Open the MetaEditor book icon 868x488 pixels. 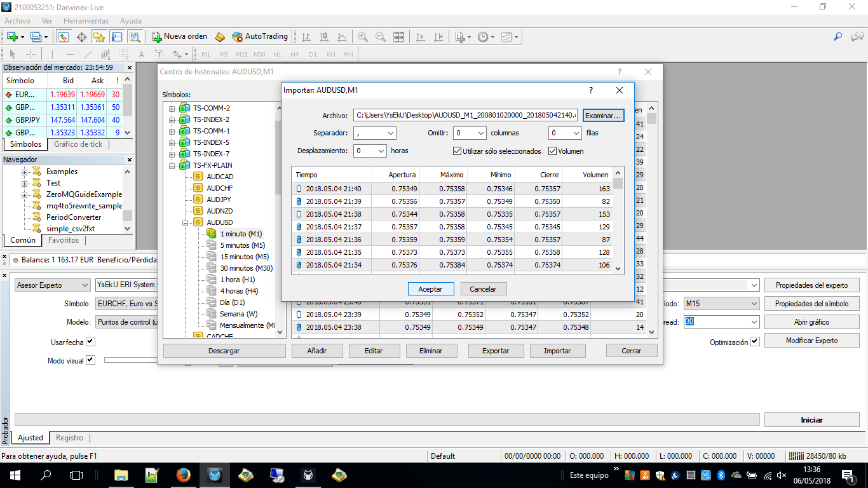pyautogui.click(x=220, y=37)
